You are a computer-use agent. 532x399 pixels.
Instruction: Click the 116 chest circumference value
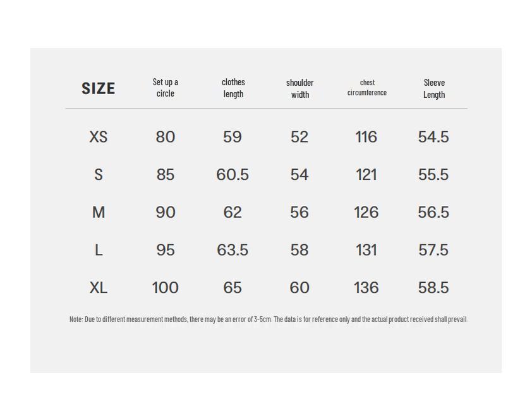click(366, 137)
